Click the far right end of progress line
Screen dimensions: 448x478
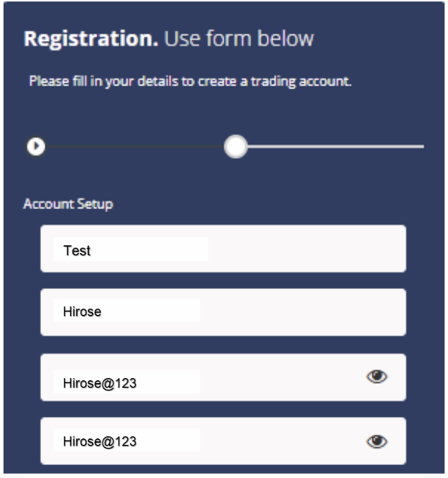point(421,147)
